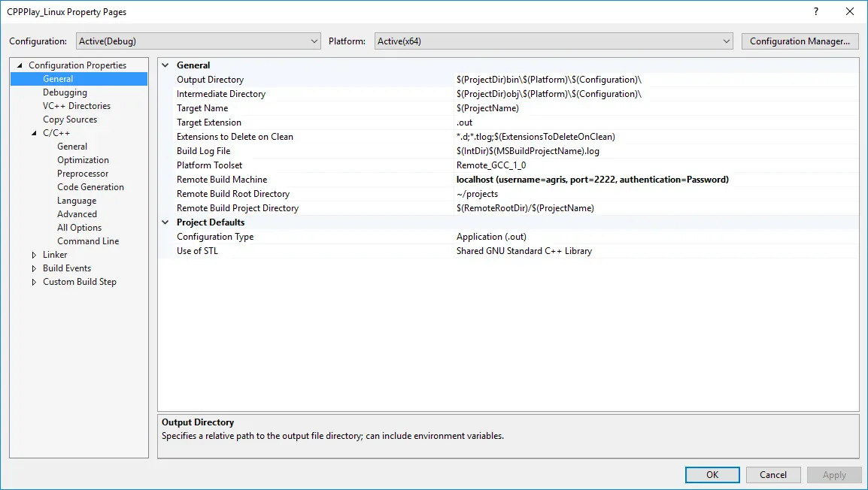Open the Language page
The width and height of the screenshot is (868, 490).
pyautogui.click(x=77, y=201)
